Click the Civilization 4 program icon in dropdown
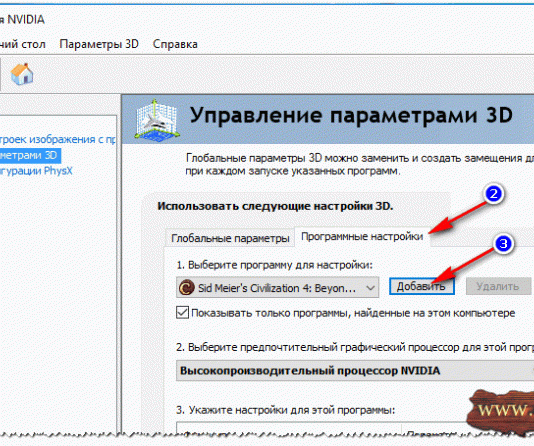Image resolution: width=534 pixels, height=446 pixels. click(x=187, y=287)
